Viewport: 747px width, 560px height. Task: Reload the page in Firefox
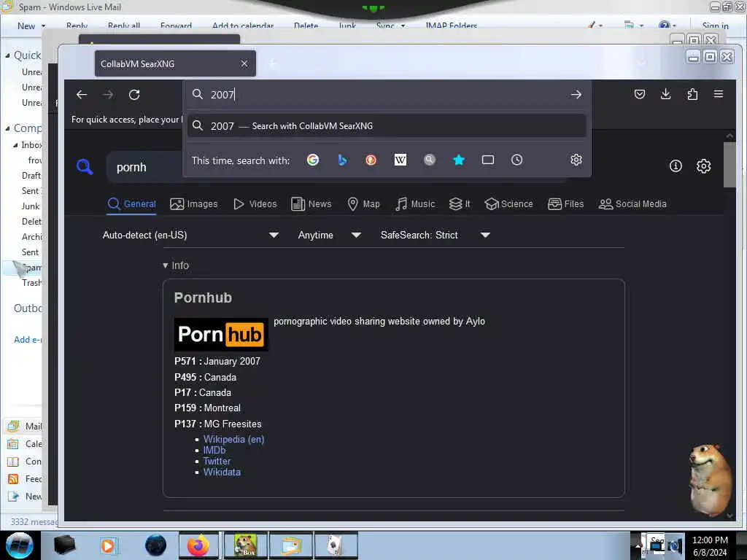tap(134, 94)
